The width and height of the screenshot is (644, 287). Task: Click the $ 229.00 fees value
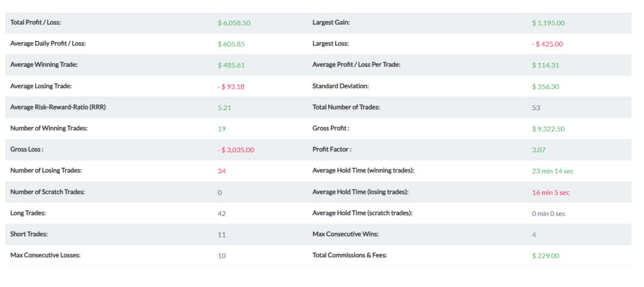pos(545,256)
